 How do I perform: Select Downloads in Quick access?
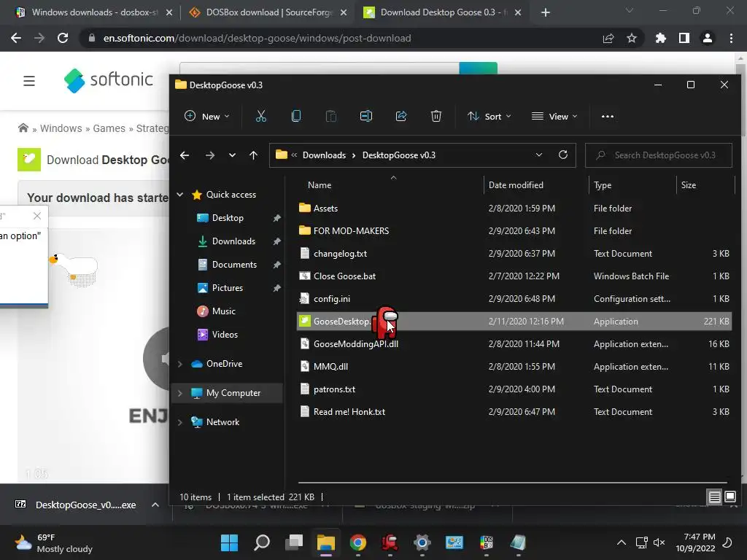pyautogui.click(x=233, y=241)
